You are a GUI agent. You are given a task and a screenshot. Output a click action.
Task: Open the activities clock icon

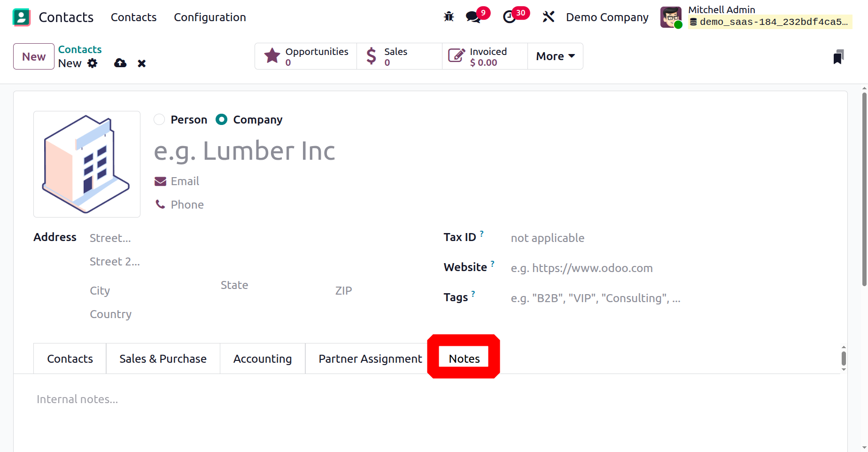pos(510,17)
